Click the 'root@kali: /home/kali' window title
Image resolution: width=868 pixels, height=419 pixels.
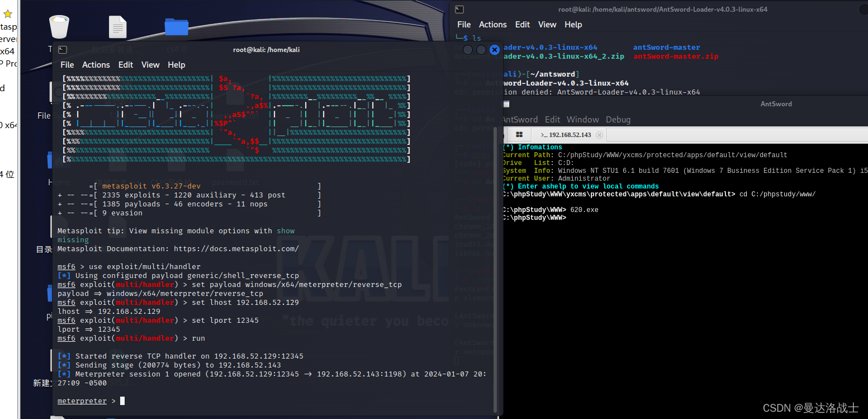click(267, 50)
